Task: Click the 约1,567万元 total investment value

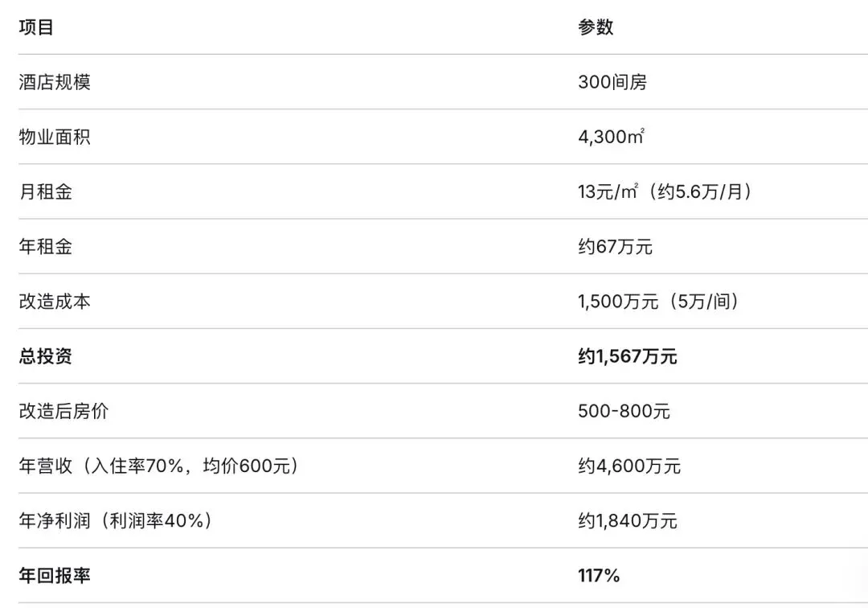Action: [x=628, y=356]
